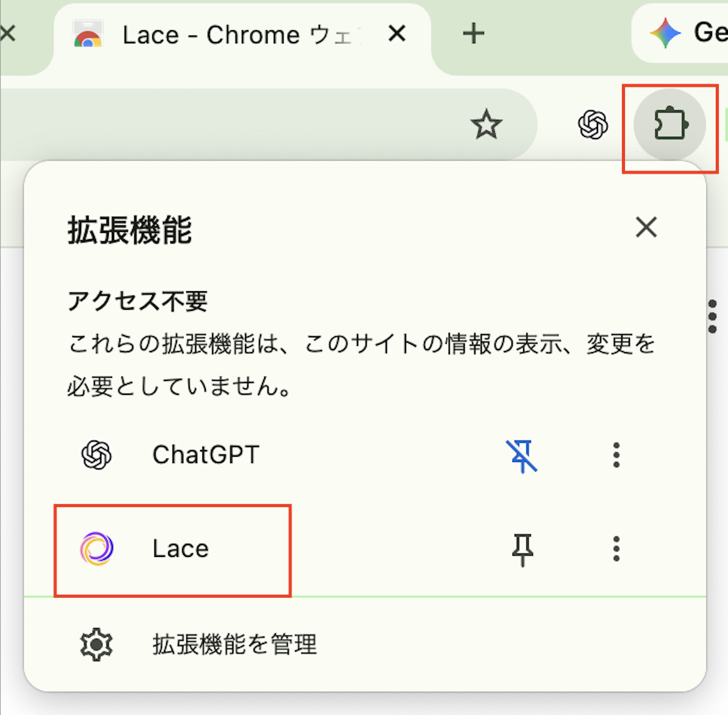
Task: Bookmark this page with the star icon
Action: (486, 125)
